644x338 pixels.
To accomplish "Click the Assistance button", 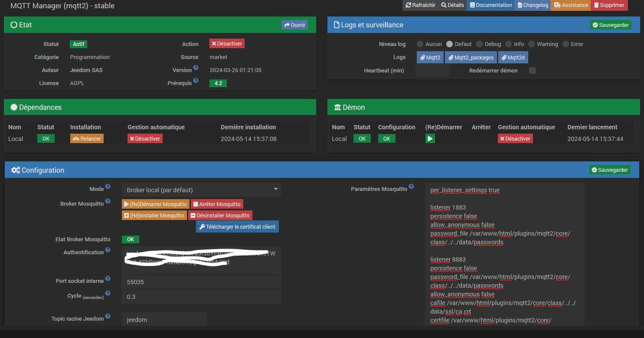I will pyautogui.click(x=571, y=5).
